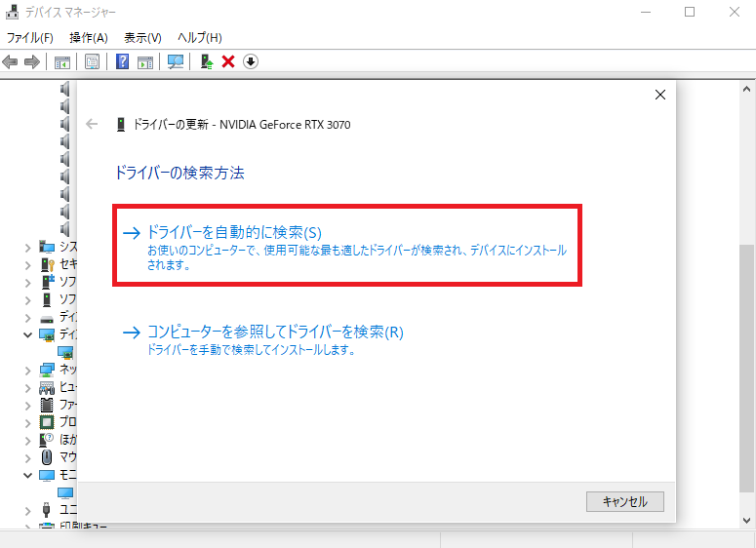The height and width of the screenshot is (548, 756).
Task: Click the キャンセル button
Action: tap(625, 502)
